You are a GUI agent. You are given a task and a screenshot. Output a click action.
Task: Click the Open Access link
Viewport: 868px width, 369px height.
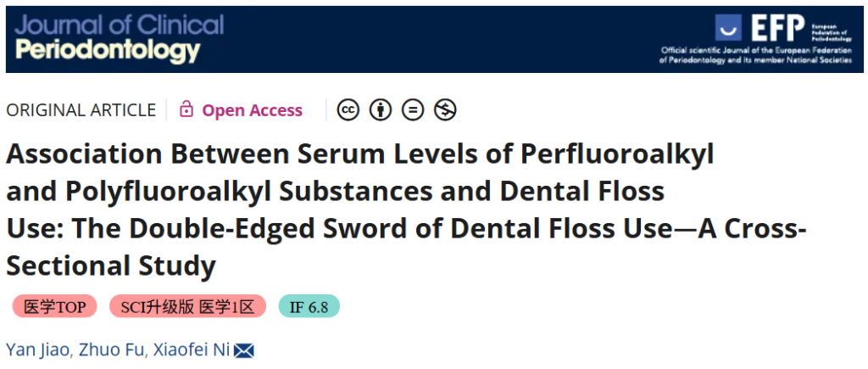pos(252,110)
